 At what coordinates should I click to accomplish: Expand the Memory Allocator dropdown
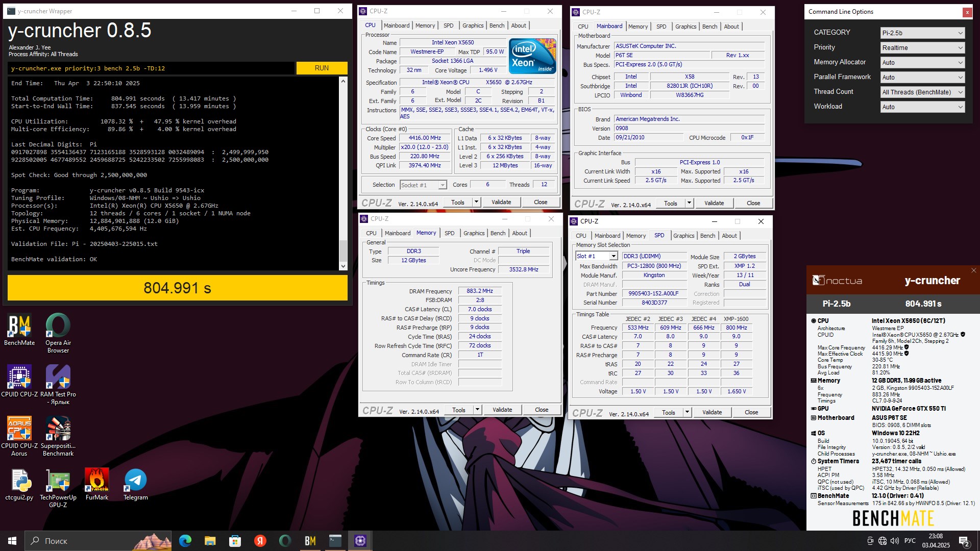(x=922, y=62)
